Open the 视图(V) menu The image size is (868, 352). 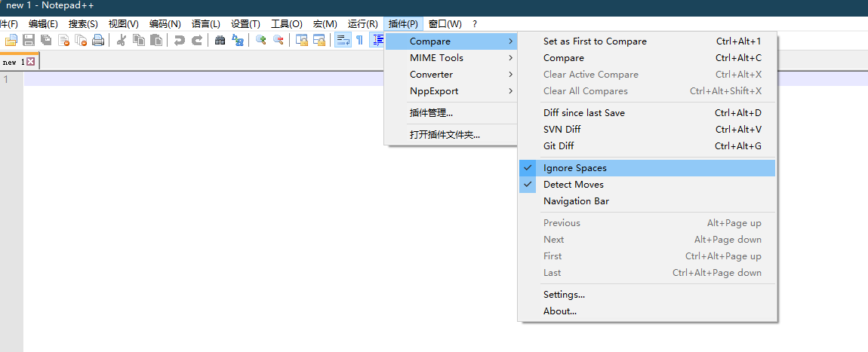(124, 24)
